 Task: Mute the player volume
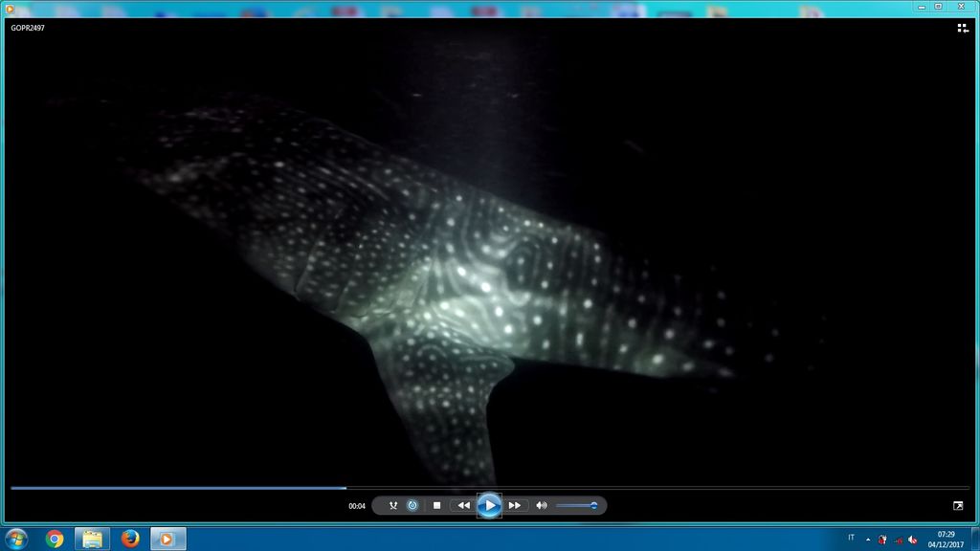[x=542, y=505]
